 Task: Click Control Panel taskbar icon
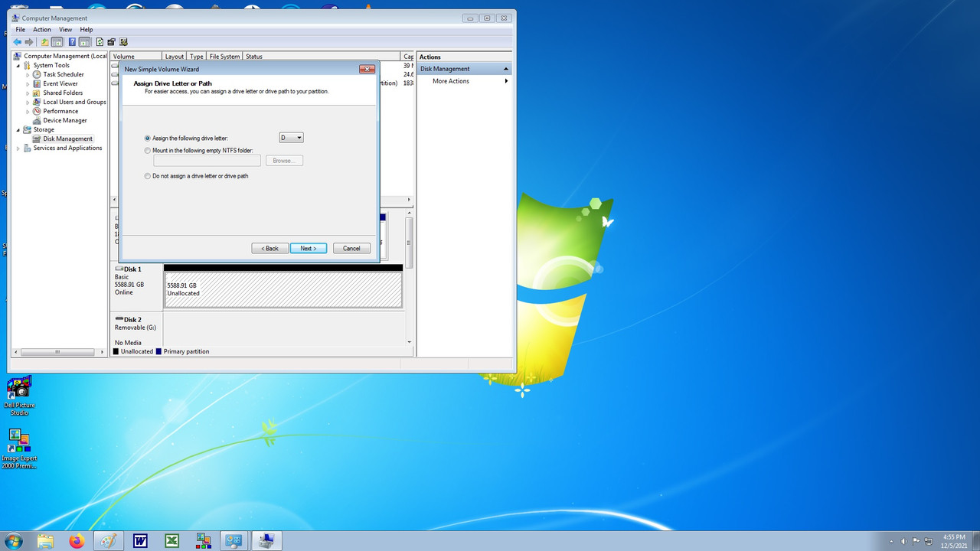234,541
